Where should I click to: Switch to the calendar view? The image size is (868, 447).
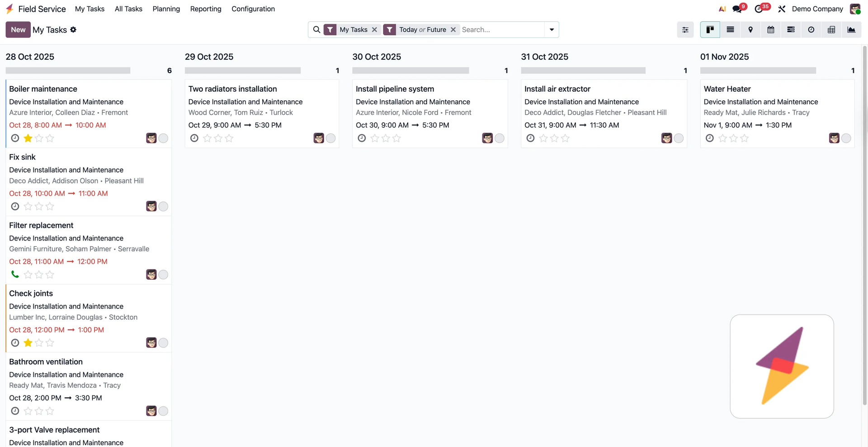[x=771, y=30]
